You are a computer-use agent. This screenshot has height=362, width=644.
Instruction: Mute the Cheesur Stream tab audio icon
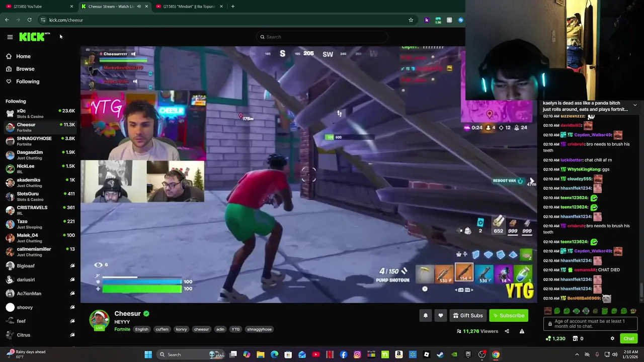coord(139,7)
